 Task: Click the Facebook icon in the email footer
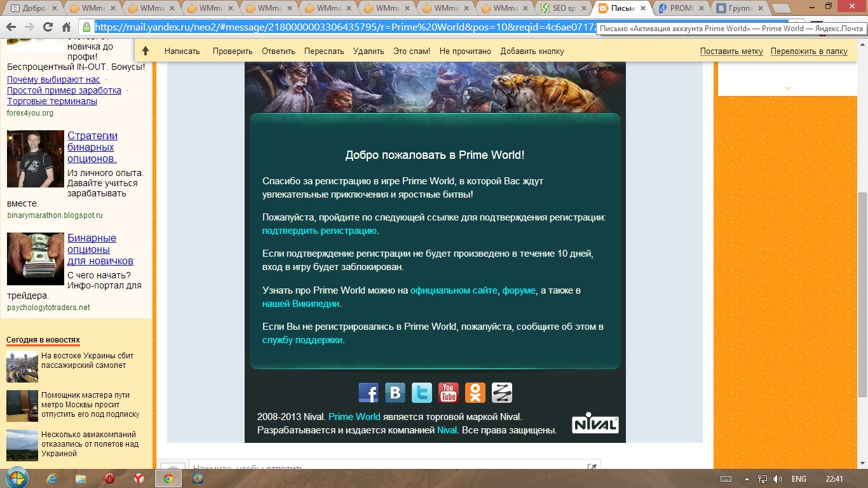coord(369,393)
